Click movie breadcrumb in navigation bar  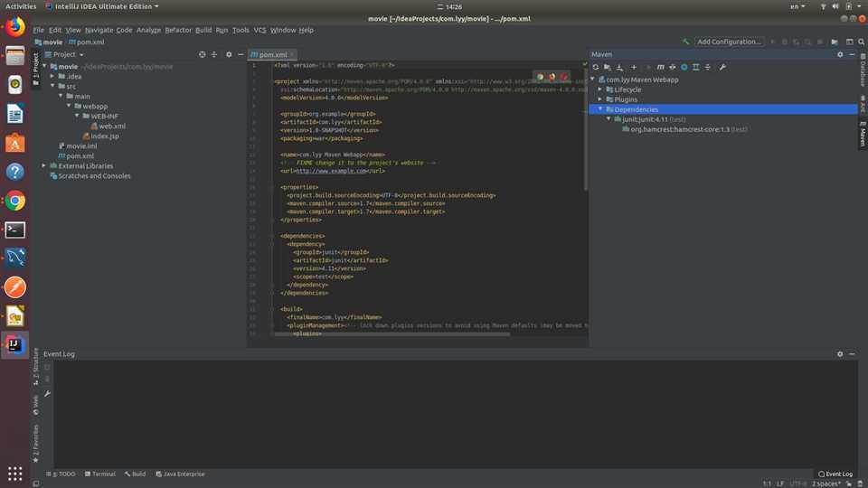[x=49, y=42]
